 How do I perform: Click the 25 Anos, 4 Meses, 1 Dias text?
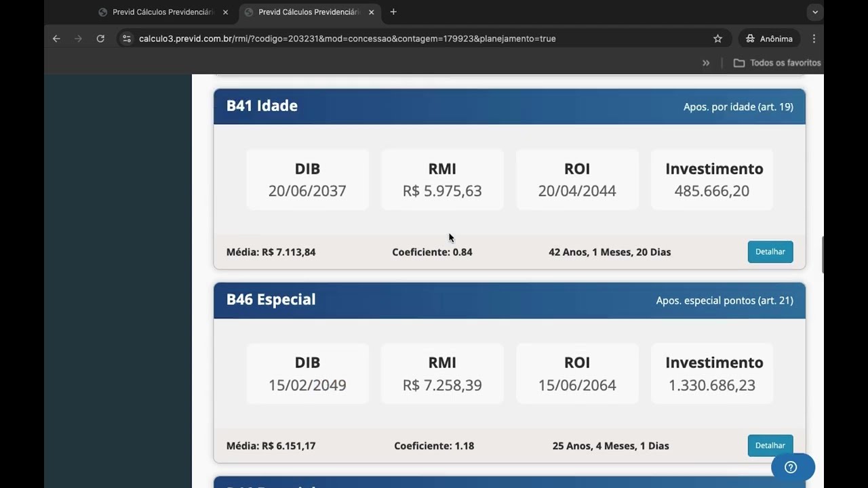click(611, 446)
